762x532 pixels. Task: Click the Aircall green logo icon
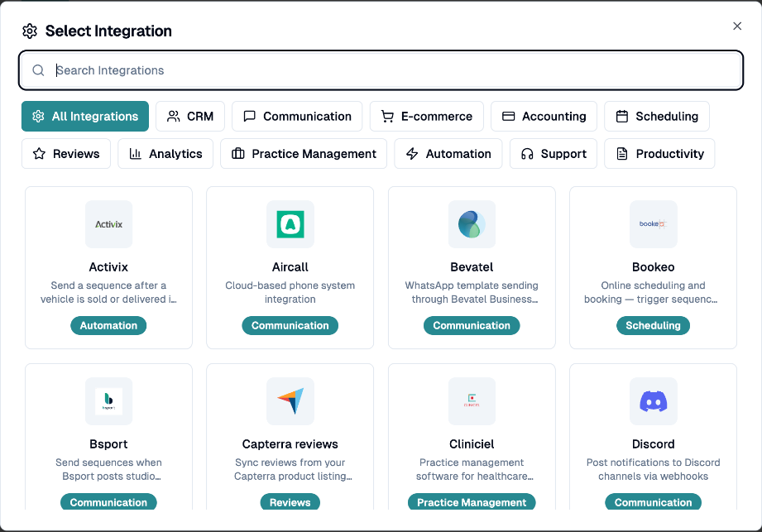coord(290,224)
